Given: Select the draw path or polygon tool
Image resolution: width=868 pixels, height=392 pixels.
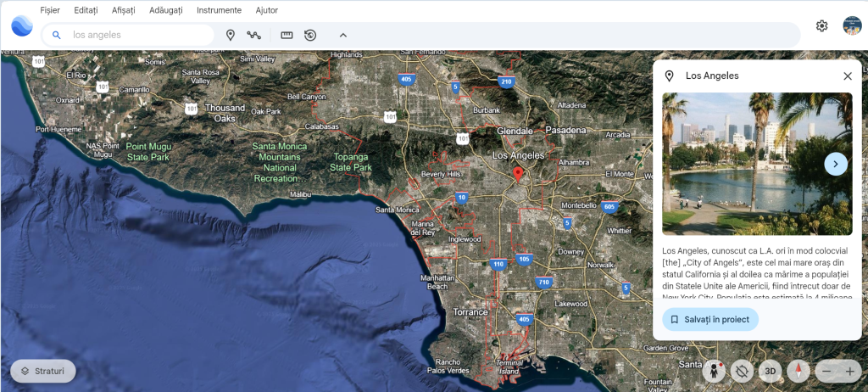Looking at the screenshot, I should (x=253, y=35).
